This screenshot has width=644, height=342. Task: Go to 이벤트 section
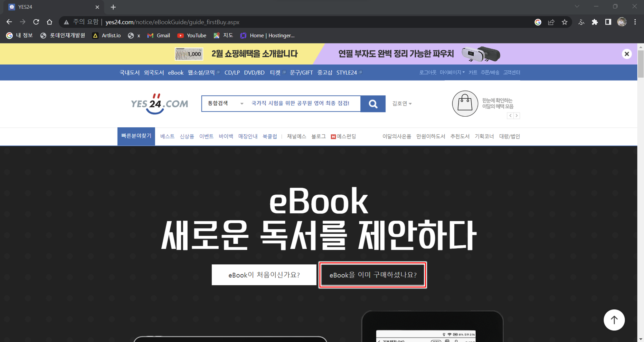[206, 136]
